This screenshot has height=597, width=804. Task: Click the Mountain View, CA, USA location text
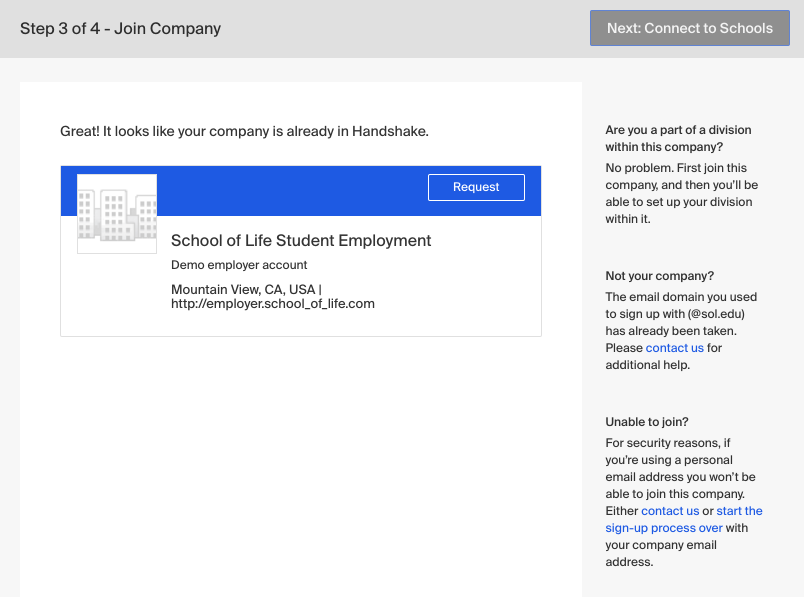pyautogui.click(x=243, y=290)
